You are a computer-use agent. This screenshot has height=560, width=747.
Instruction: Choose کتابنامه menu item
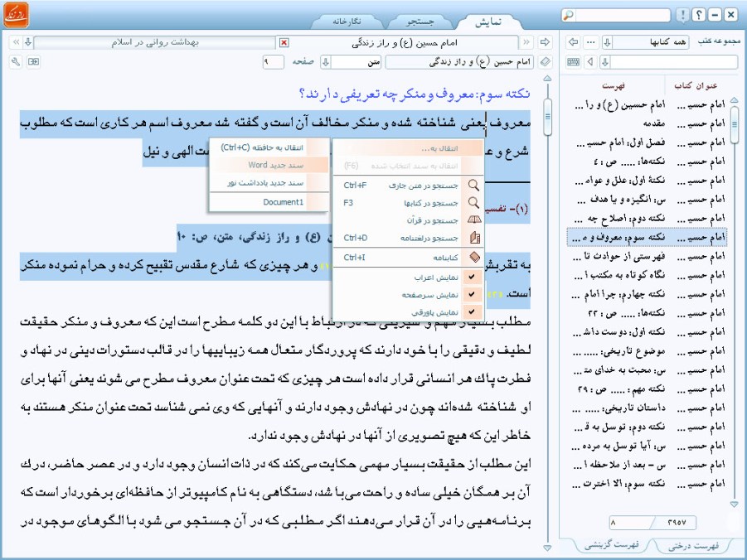pyautogui.click(x=408, y=258)
